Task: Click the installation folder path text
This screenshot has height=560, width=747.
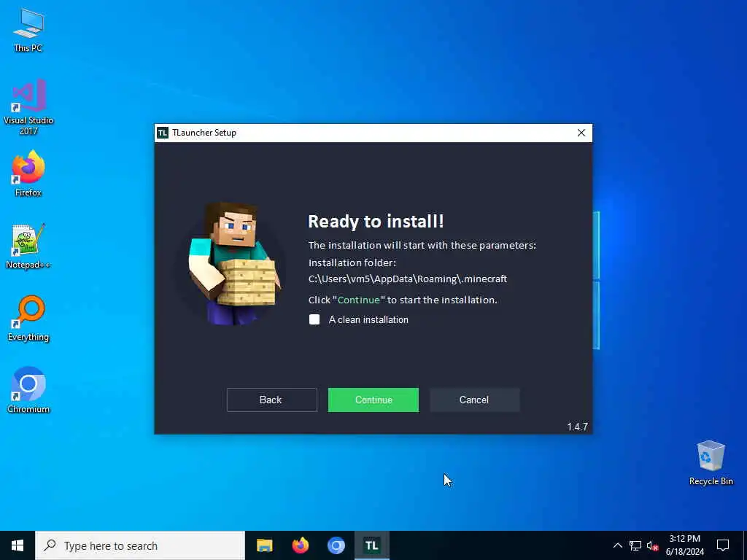Action: (408, 279)
